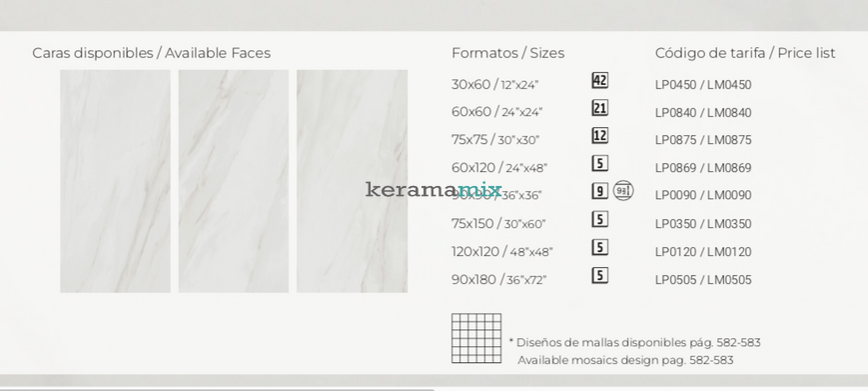Screen dimensions: 868x391
Task: Click the 5 icon in the 75x150 row
Action: 599,219
